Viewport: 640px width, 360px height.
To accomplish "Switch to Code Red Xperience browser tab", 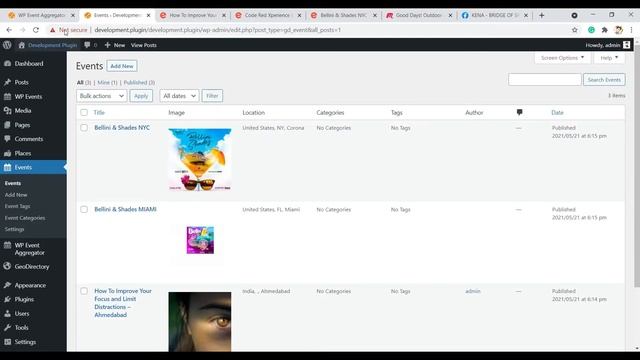I will tap(268, 15).
